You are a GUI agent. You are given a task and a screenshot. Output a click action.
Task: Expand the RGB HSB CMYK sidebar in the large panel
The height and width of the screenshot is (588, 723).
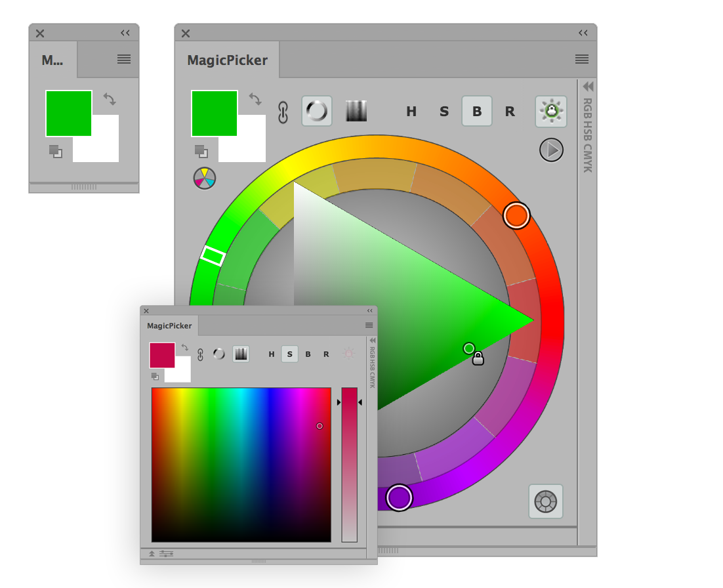tap(588, 87)
